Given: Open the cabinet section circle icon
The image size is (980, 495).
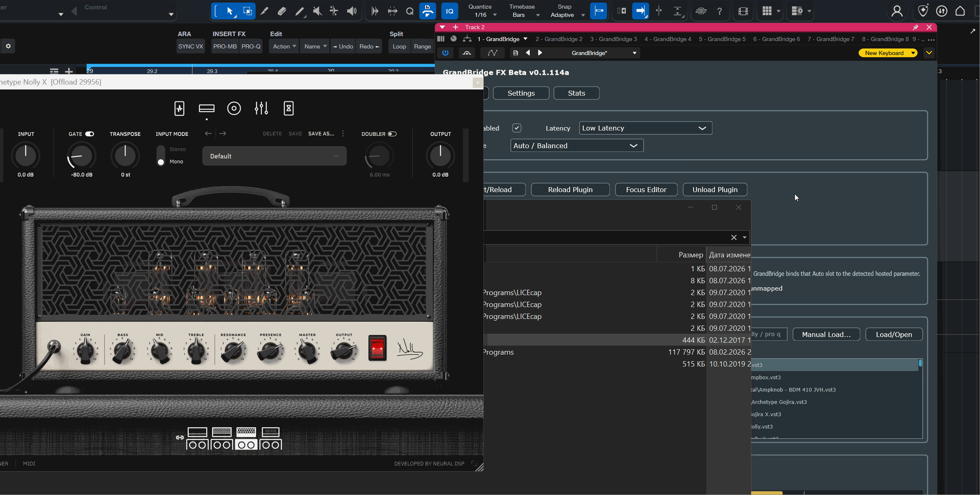Looking at the screenshot, I should tap(234, 108).
